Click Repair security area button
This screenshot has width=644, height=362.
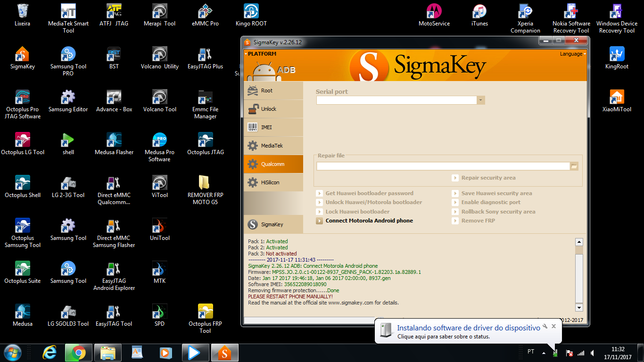[x=484, y=178]
